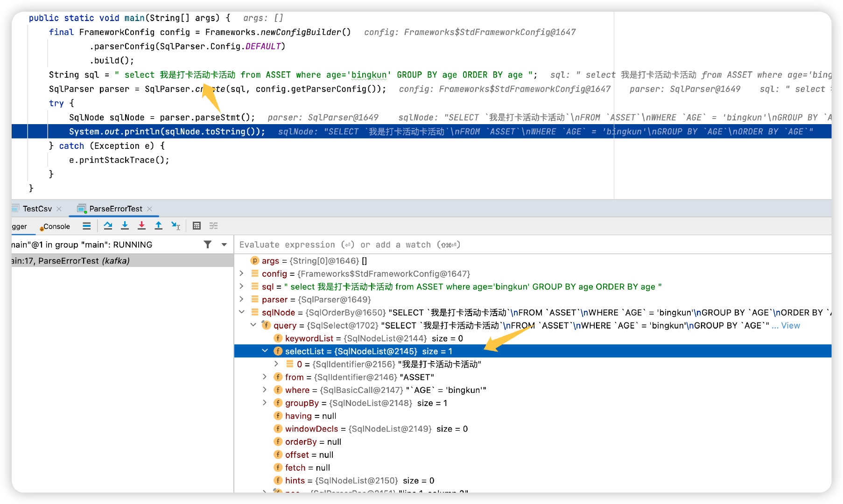Click the Step Over debugger icon
Viewport: 843px width, 504px height.
tap(108, 226)
